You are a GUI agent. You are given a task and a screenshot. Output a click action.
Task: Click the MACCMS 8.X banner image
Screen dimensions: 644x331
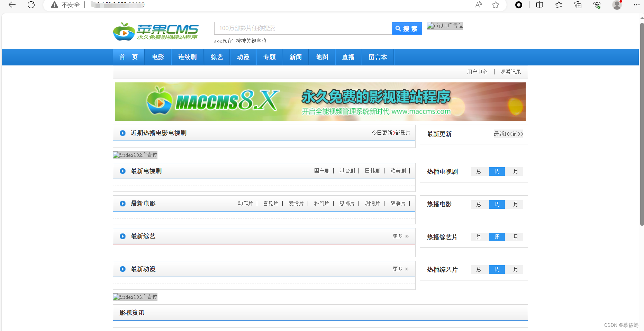point(320,102)
